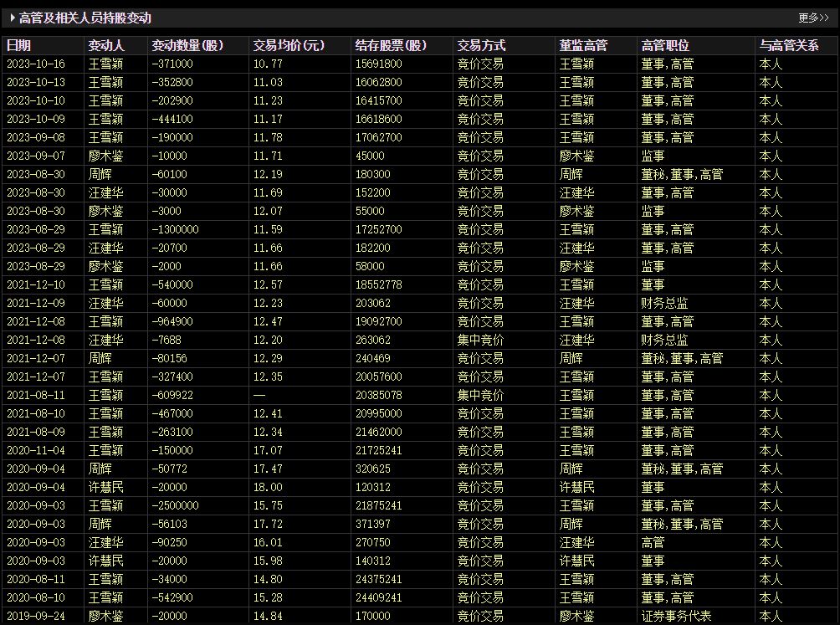Click the change amount -352800
840x625 pixels.
click(x=172, y=83)
